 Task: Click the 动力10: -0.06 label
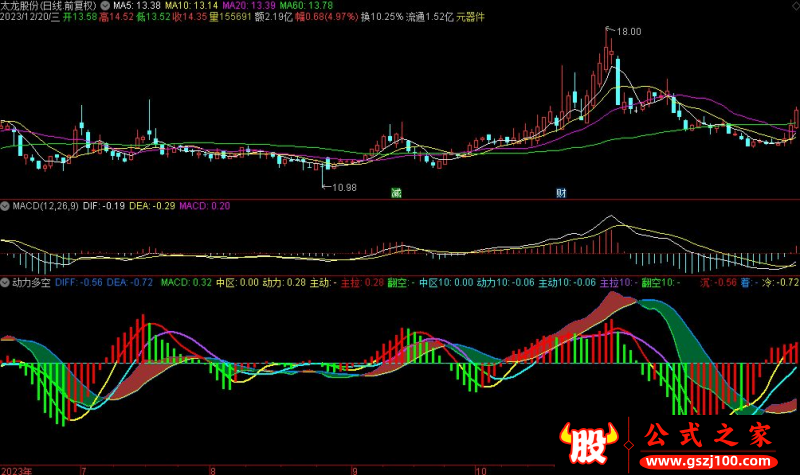click(x=506, y=283)
